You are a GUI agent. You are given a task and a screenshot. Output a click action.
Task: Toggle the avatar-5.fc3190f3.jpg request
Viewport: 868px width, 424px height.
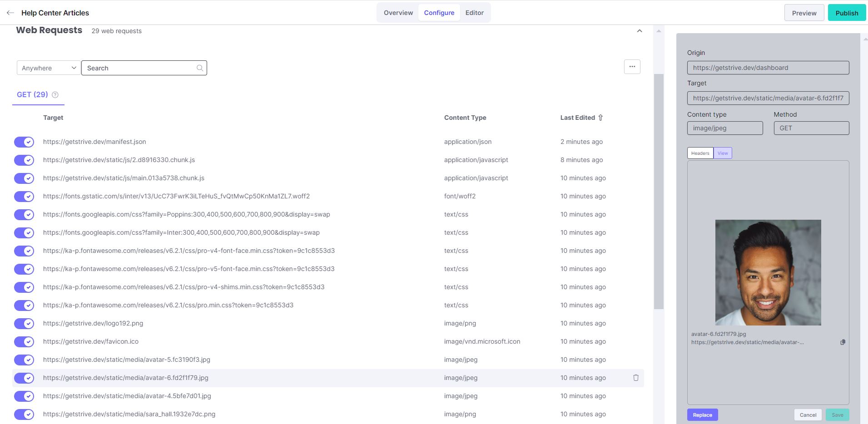click(x=24, y=360)
